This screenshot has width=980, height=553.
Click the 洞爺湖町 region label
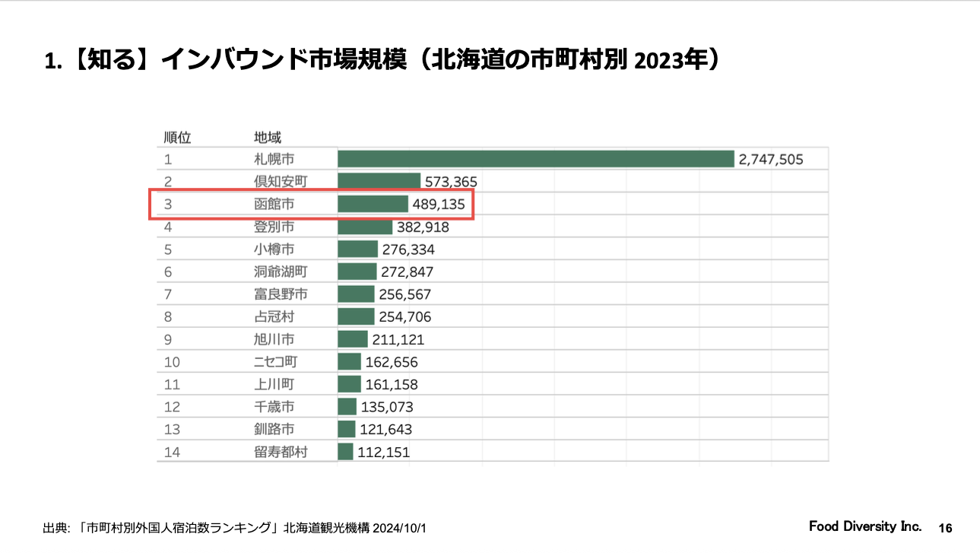pos(281,272)
